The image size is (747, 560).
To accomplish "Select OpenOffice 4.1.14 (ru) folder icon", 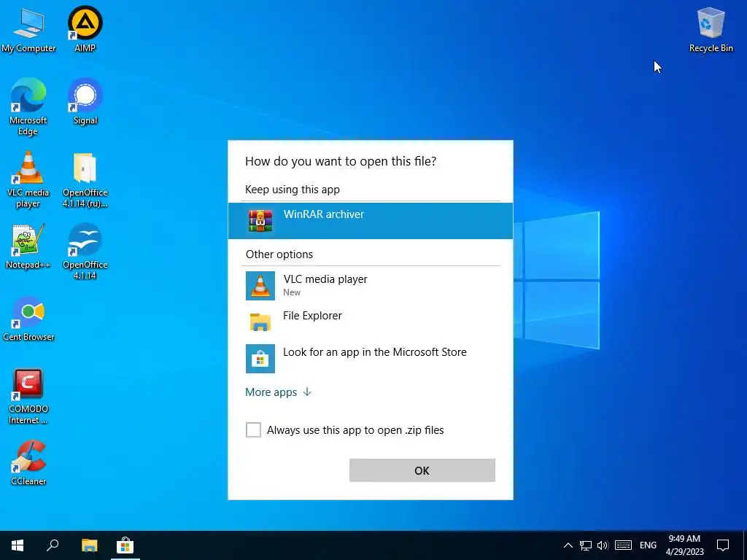I will point(85,180).
